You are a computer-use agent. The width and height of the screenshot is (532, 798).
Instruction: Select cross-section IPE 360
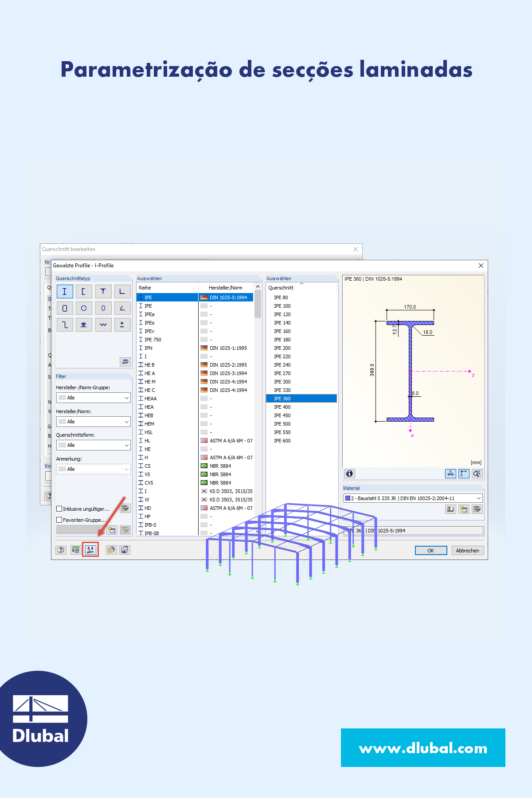301,399
